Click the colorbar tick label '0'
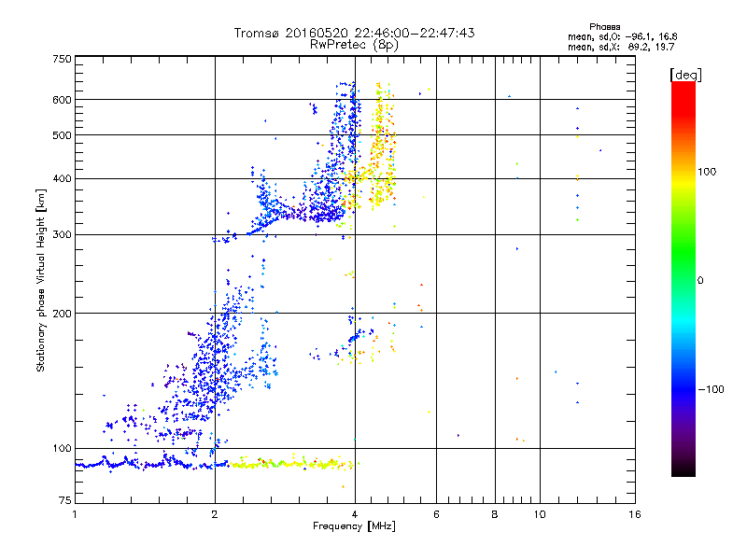 (x=700, y=281)
